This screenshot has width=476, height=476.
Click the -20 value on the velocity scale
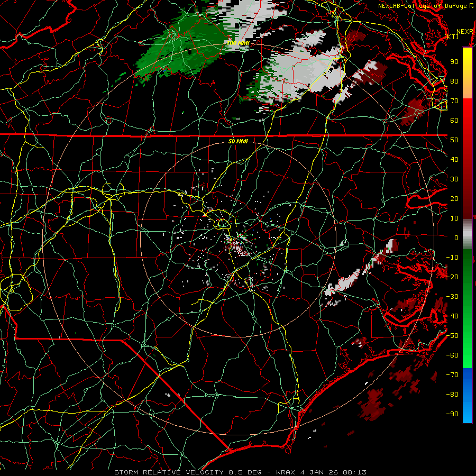[x=452, y=277]
